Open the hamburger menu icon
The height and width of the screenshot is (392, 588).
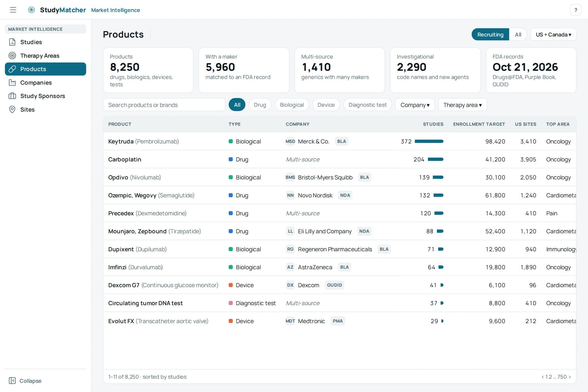click(13, 10)
